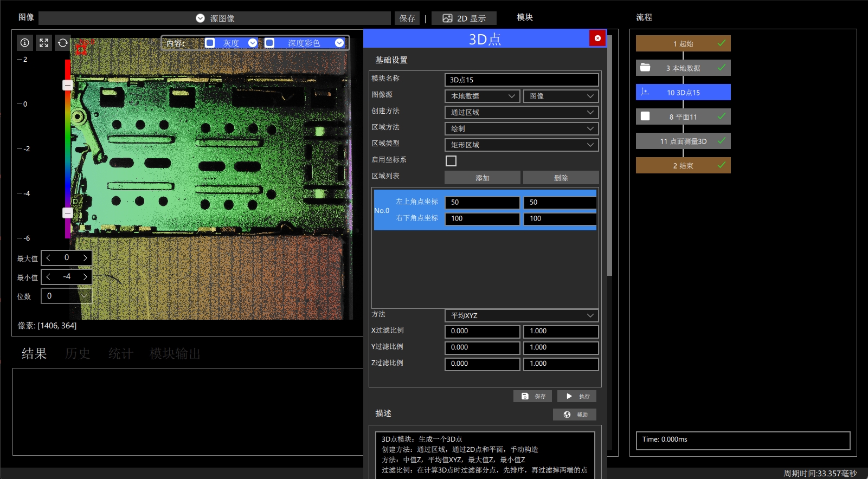The width and height of the screenshot is (868, 479).
Task: Click the 删除 region button
Action: (x=561, y=178)
